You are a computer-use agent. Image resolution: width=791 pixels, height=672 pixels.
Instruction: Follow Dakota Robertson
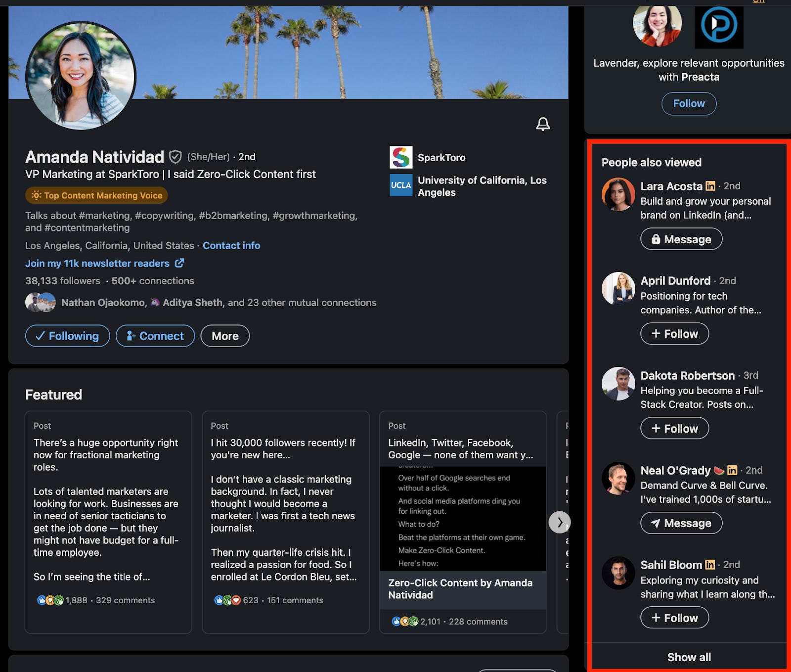[674, 428]
